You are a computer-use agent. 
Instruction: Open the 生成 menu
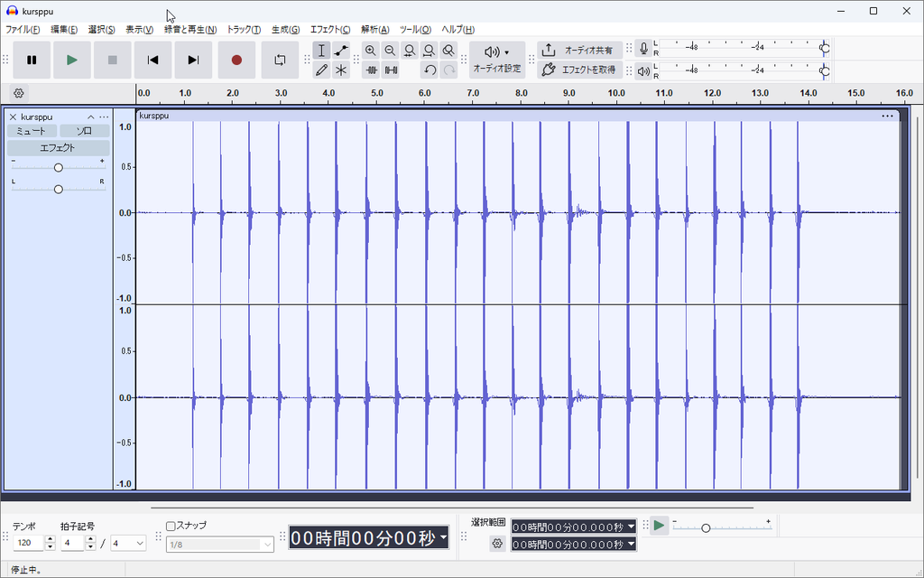(x=285, y=30)
